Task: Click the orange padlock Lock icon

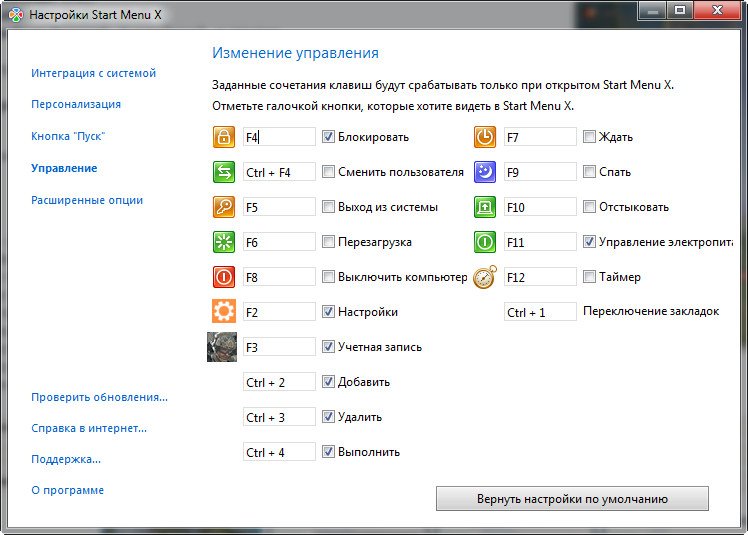Action: pyautogui.click(x=224, y=137)
